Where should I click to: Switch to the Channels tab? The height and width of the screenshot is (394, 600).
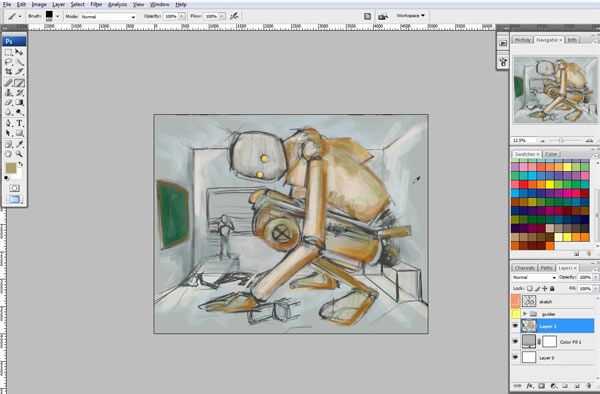click(x=525, y=268)
